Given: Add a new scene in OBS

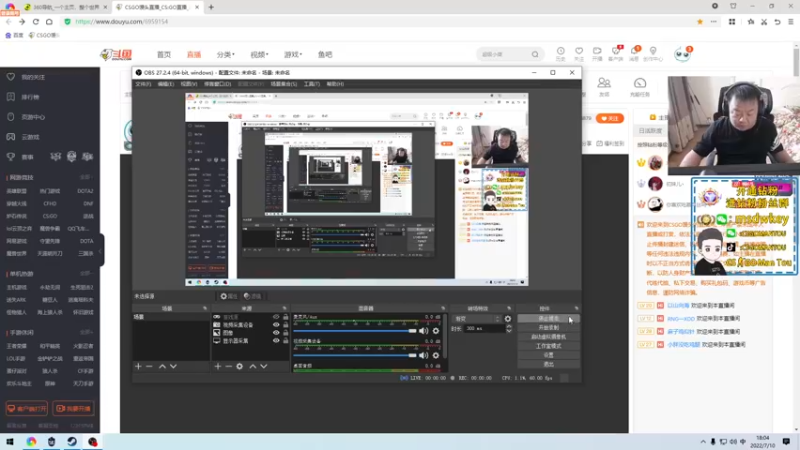Looking at the screenshot, I should [138, 366].
